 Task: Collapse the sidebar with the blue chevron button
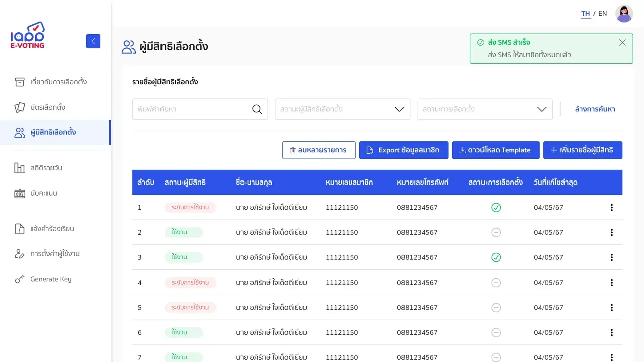[93, 41]
